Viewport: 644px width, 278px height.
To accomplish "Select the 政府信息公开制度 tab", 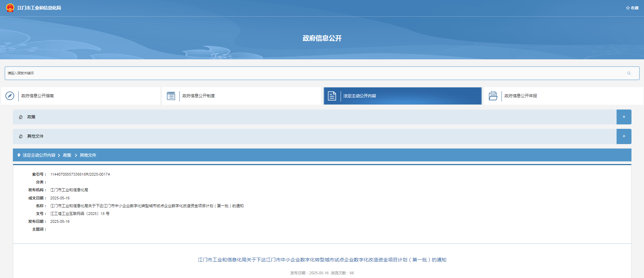I will (x=198, y=96).
